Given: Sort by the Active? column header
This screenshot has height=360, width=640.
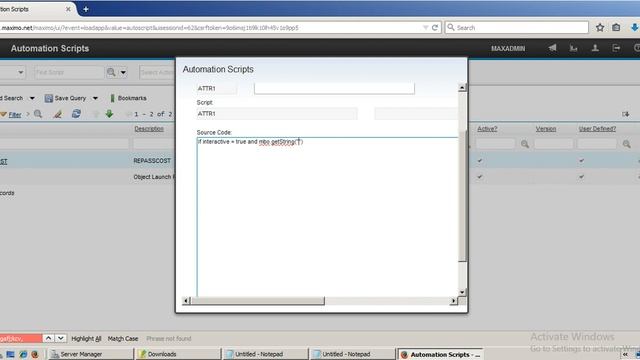Looking at the screenshot, I should tap(487, 129).
